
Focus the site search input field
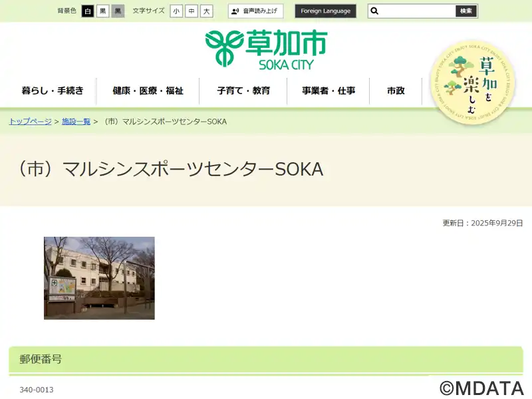tap(417, 11)
